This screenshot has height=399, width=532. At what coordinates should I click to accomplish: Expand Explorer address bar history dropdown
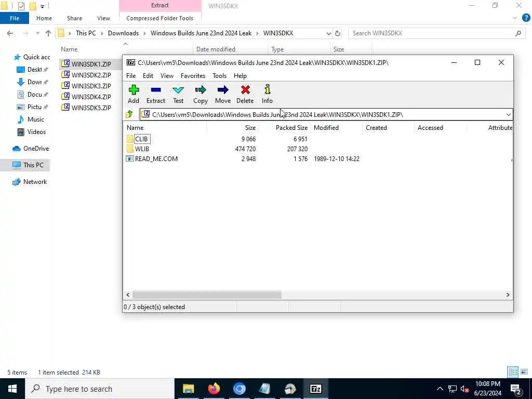pos(328,33)
